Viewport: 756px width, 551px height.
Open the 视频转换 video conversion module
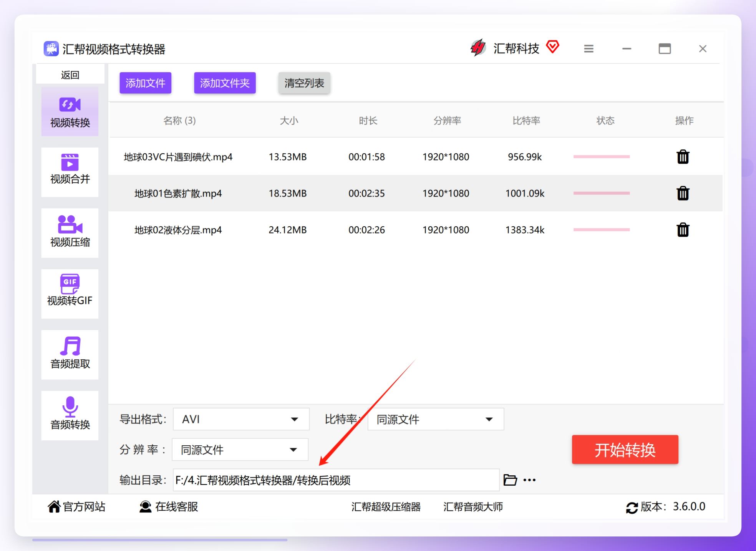tap(70, 111)
